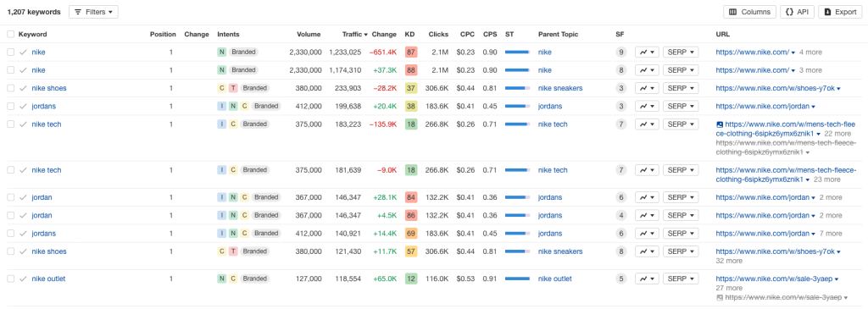Select the jordans row with 140,921 traffic
The width and height of the screenshot is (868, 309).
(10, 234)
